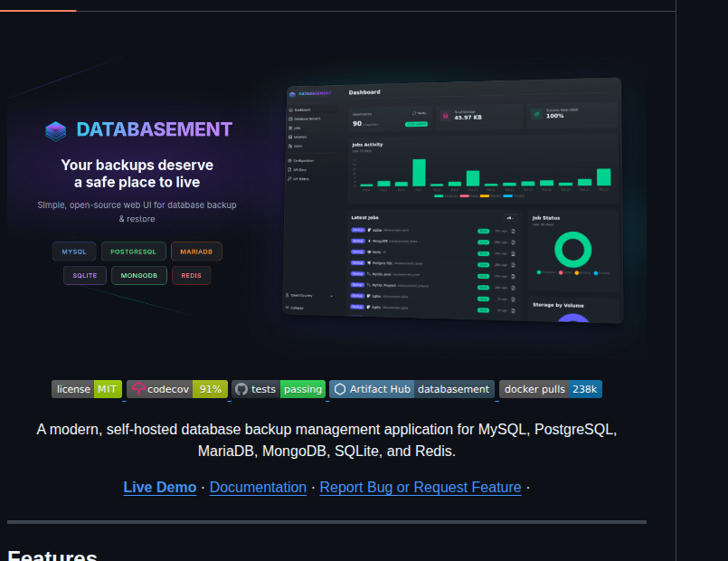Click the dashboard preview screenshot in banner

click(x=453, y=201)
